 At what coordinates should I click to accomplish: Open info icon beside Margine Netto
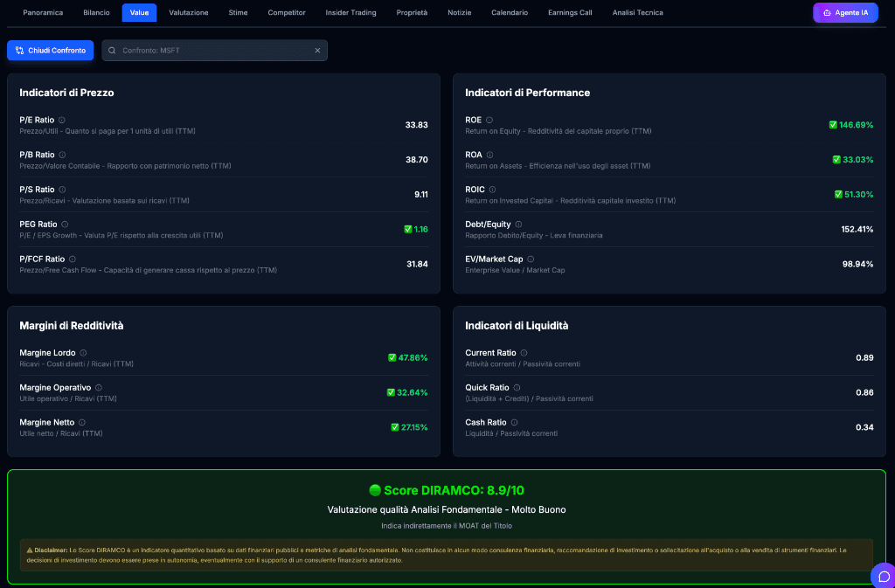pos(82,422)
